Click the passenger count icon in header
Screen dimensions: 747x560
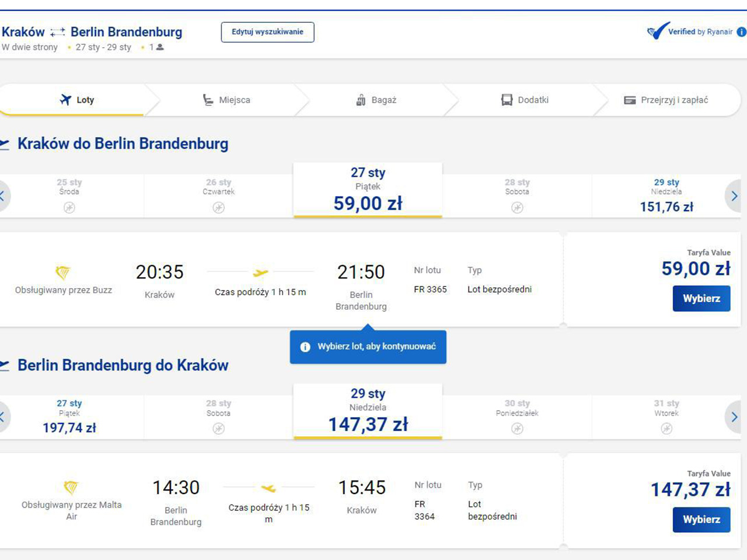(x=160, y=47)
